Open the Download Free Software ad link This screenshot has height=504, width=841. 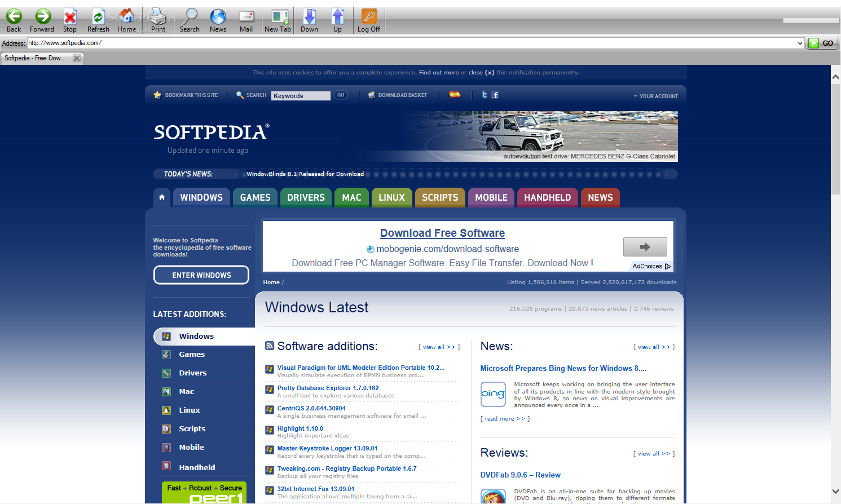point(442,233)
